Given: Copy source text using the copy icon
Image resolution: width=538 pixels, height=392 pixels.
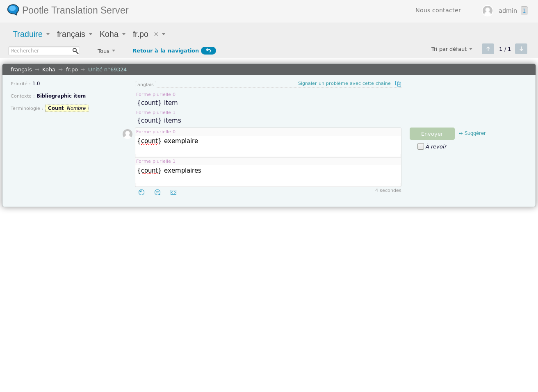Looking at the screenshot, I should pyautogui.click(x=398, y=84).
